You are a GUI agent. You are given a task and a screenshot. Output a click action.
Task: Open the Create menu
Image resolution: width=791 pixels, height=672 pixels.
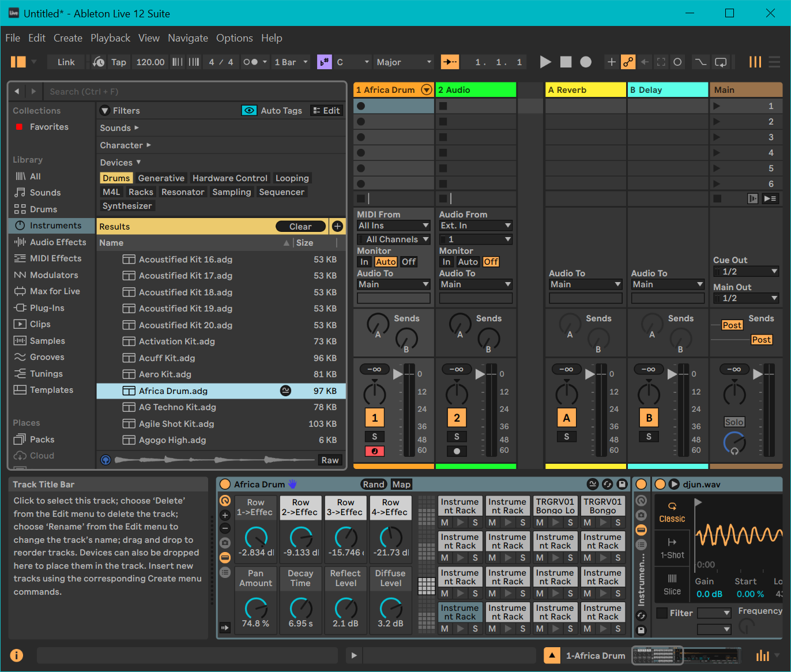(x=68, y=38)
